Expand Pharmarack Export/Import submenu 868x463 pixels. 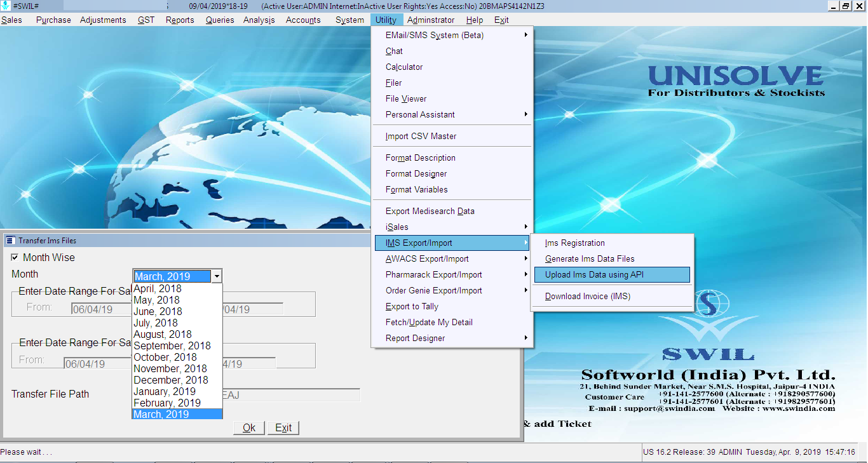pos(452,274)
